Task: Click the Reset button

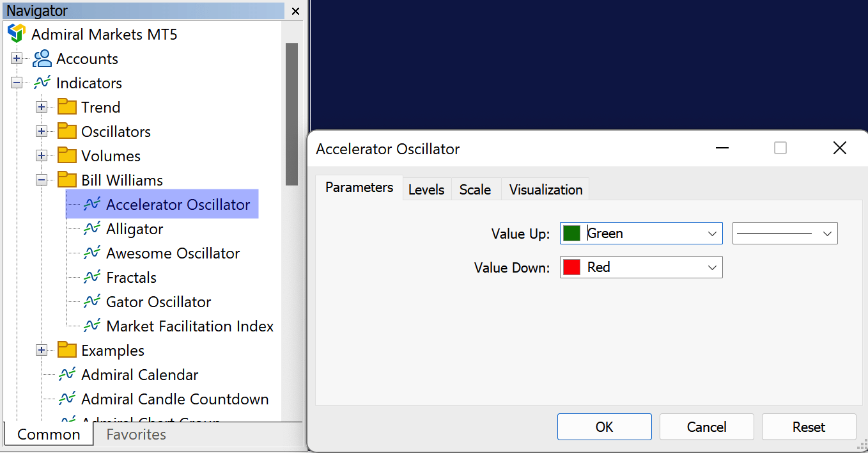Action: 809,427
